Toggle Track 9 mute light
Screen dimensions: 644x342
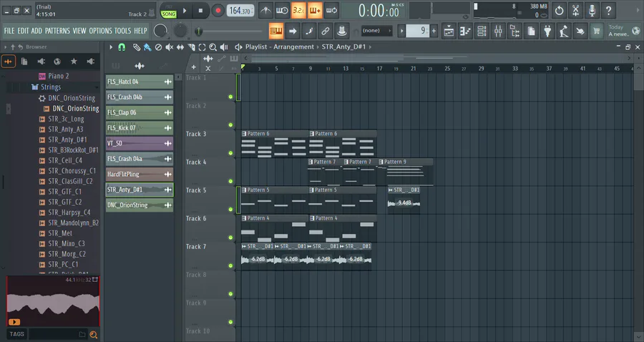[x=230, y=322]
